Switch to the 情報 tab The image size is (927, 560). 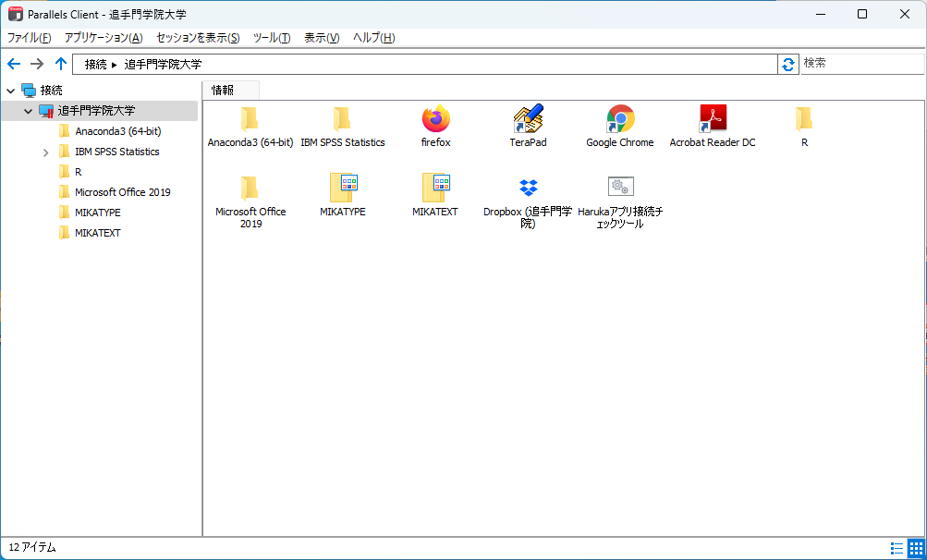230,90
